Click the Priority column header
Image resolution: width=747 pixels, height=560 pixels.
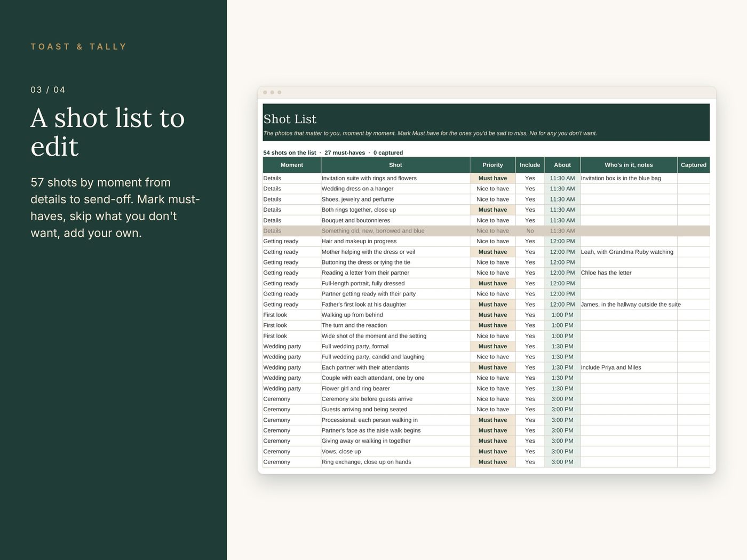(492, 165)
